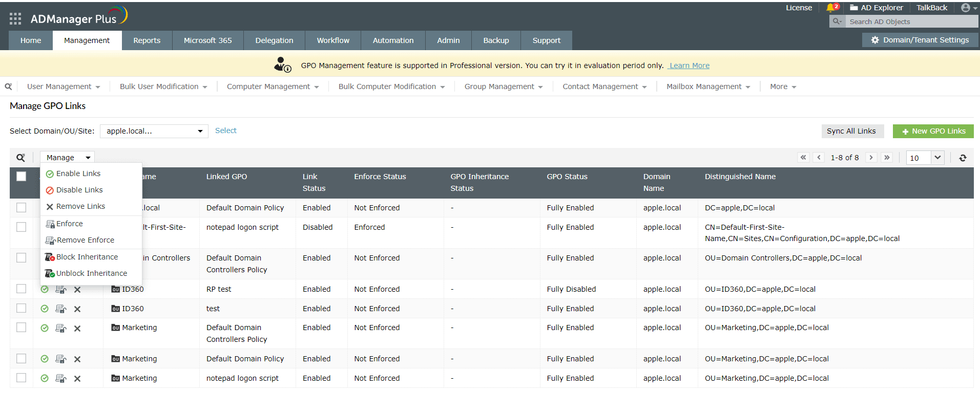Check Marketing Default Domain Controllers Policy checkbox

[x=21, y=327]
